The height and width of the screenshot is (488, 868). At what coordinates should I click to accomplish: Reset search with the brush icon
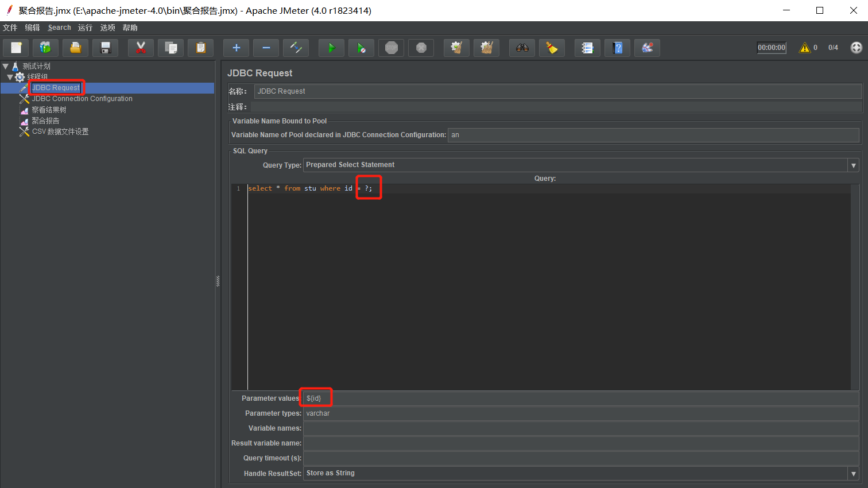point(552,48)
